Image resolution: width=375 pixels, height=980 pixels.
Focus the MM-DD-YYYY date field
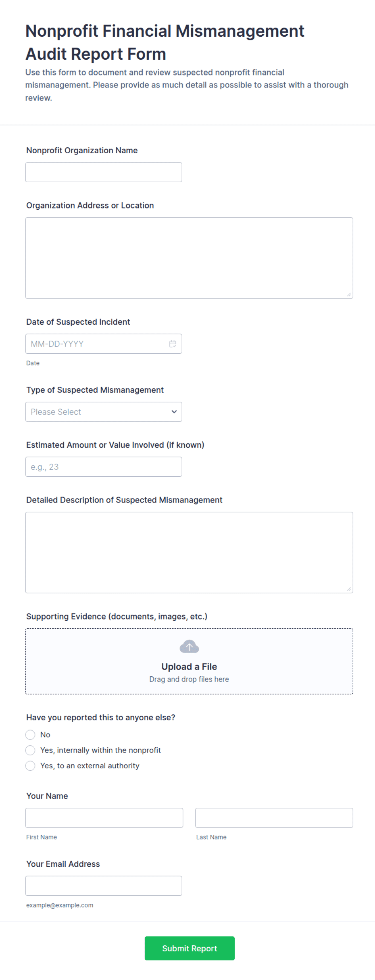tap(104, 344)
